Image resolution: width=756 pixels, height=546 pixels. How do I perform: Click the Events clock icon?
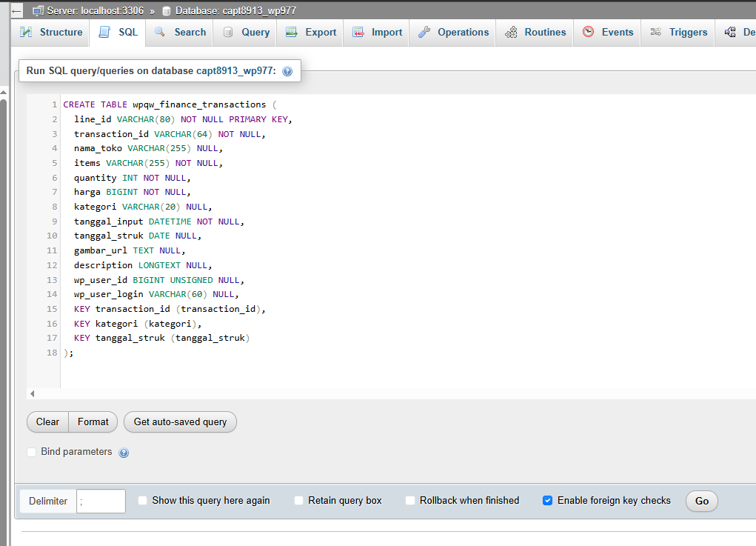(589, 32)
